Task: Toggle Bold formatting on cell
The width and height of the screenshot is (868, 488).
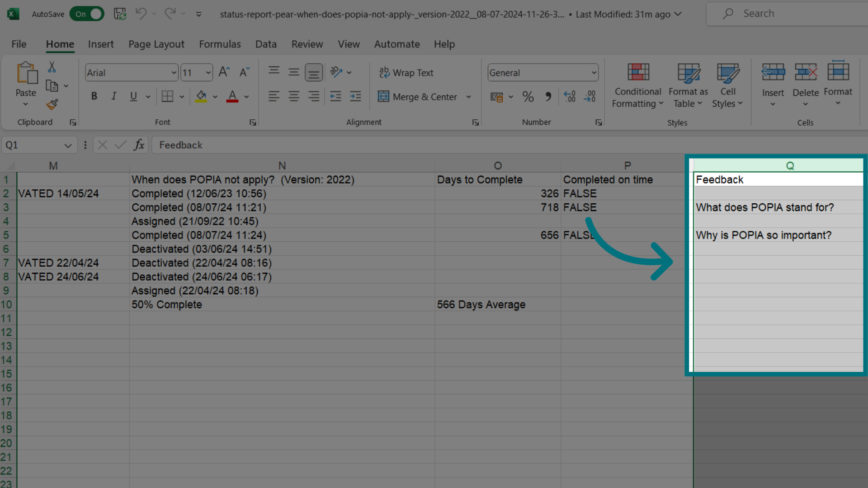Action: point(94,97)
